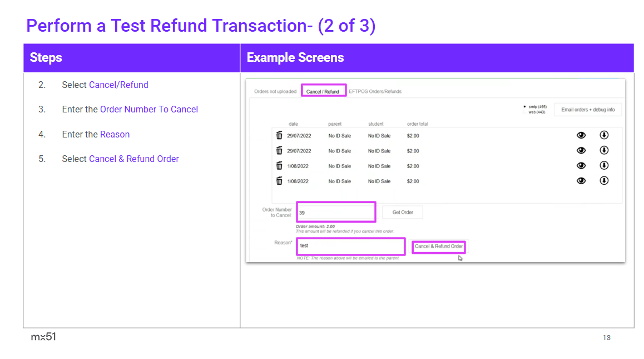Select the web (443) radio option

525,112
